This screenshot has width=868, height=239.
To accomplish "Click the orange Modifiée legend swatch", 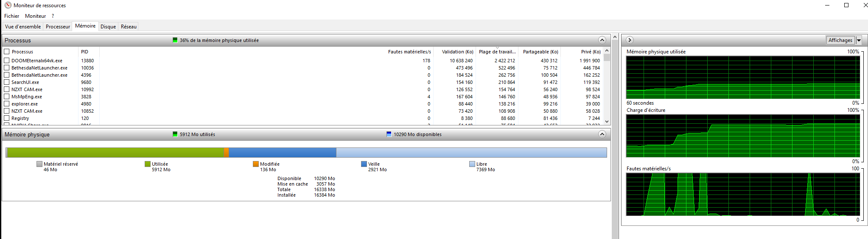I will (x=256, y=164).
